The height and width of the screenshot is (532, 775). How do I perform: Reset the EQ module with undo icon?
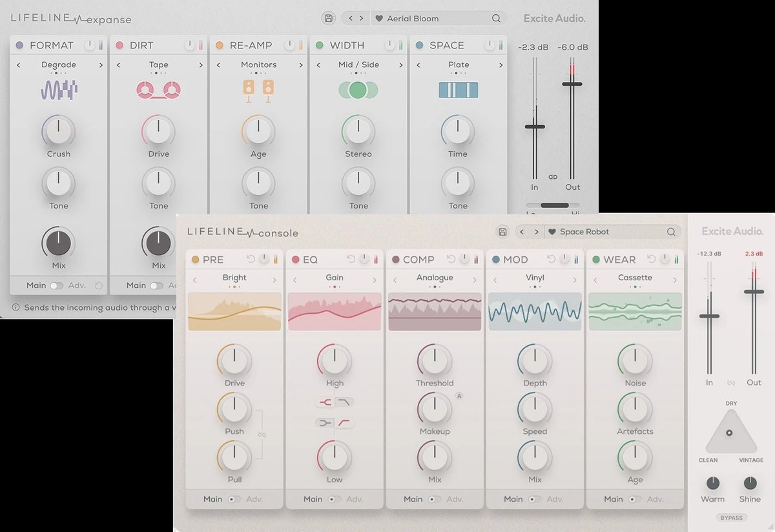point(351,260)
